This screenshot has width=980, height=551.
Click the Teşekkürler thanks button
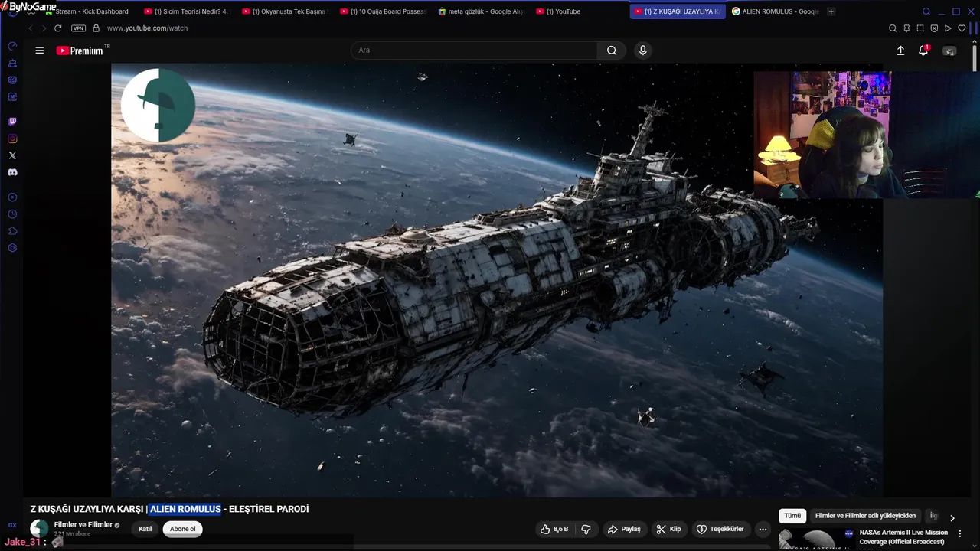(x=720, y=529)
